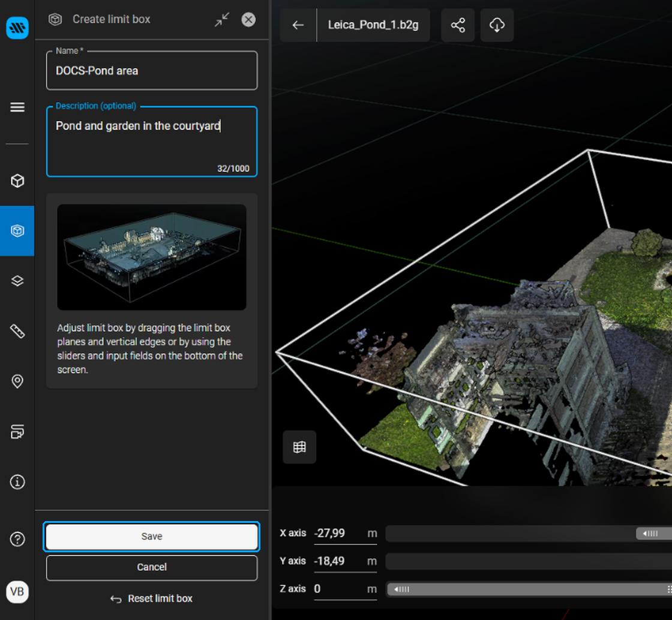This screenshot has height=620, width=672.
Task: Select the measurement ruler tool
Action: click(17, 331)
